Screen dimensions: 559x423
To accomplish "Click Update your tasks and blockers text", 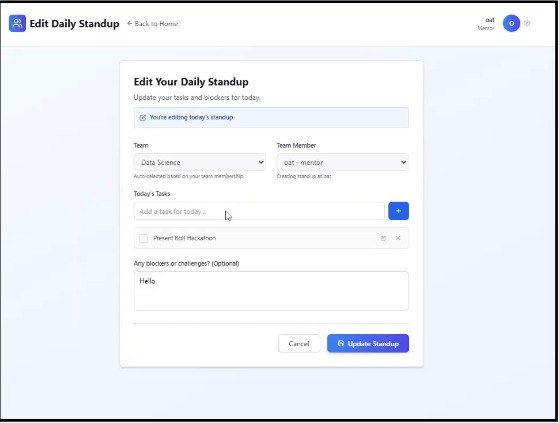I will tap(197, 97).
